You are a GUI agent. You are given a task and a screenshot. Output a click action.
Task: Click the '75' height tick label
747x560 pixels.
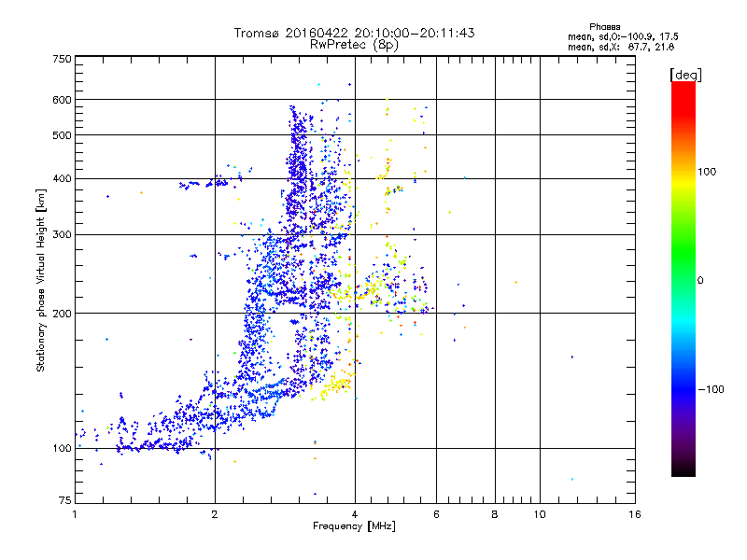tap(65, 500)
